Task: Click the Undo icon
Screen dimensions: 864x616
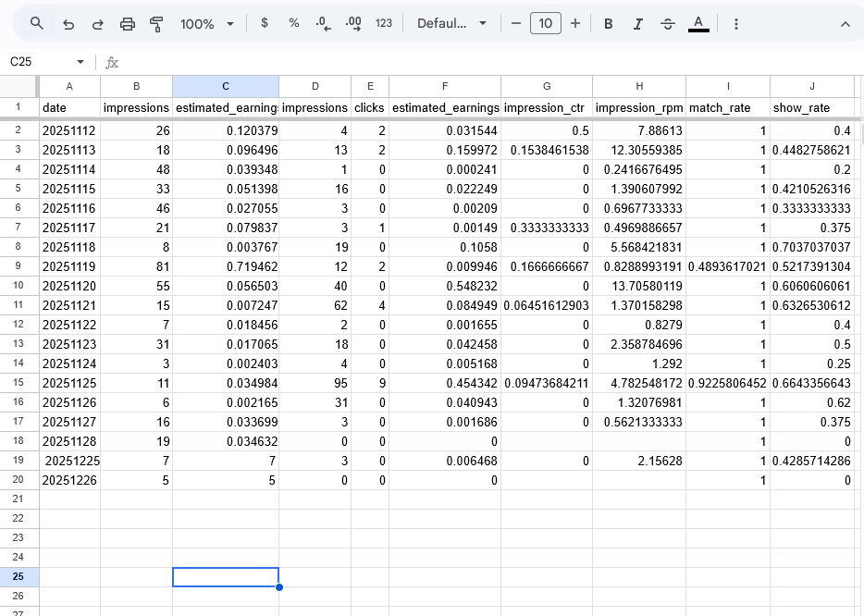Action: (x=68, y=25)
